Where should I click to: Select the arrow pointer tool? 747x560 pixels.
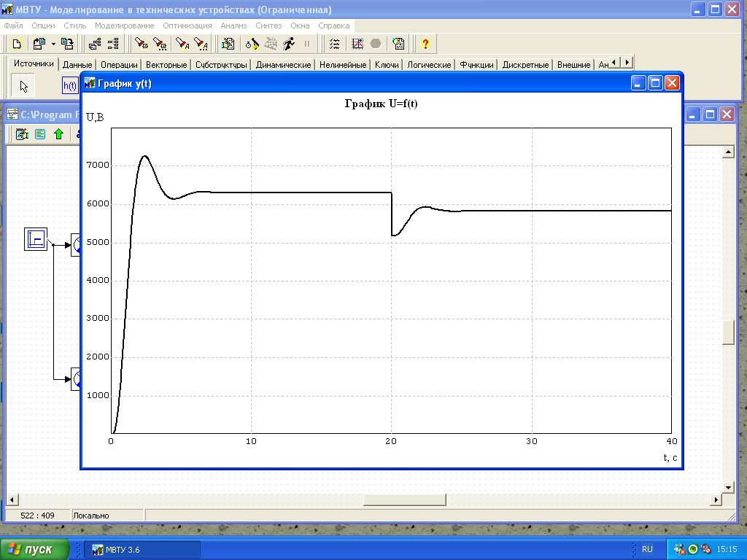pyautogui.click(x=24, y=86)
